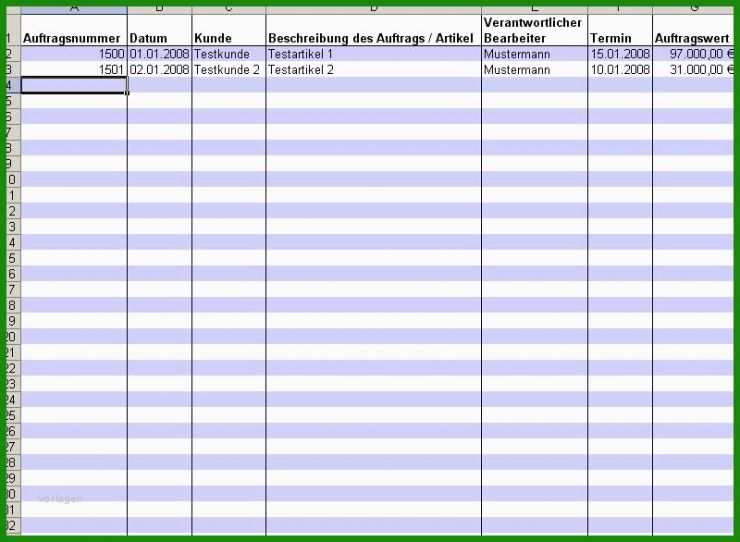The width and height of the screenshot is (740, 542).
Task: Click the Testkunde 2 cell
Action: pos(229,69)
